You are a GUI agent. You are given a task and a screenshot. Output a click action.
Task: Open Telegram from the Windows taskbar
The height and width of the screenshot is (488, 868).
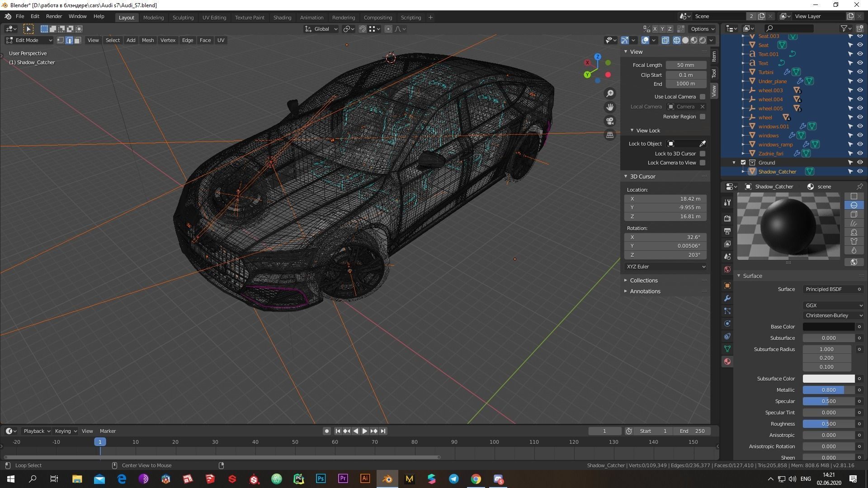point(454,479)
